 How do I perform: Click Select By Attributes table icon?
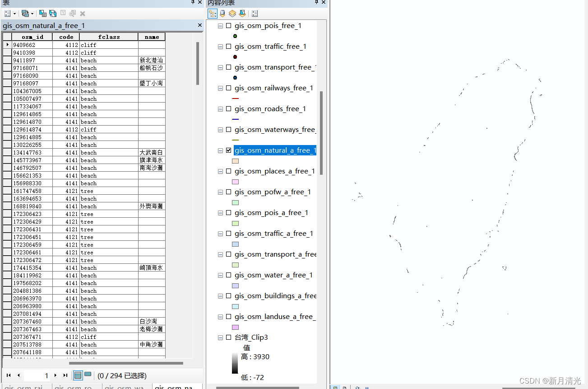(x=42, y=14)
